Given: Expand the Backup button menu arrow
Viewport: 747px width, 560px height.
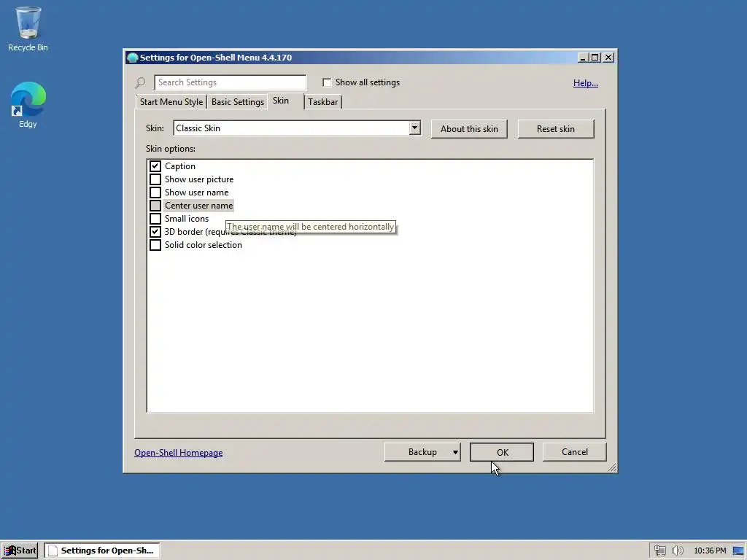Looking at the screenshot, I should click(x=455, y=452).
